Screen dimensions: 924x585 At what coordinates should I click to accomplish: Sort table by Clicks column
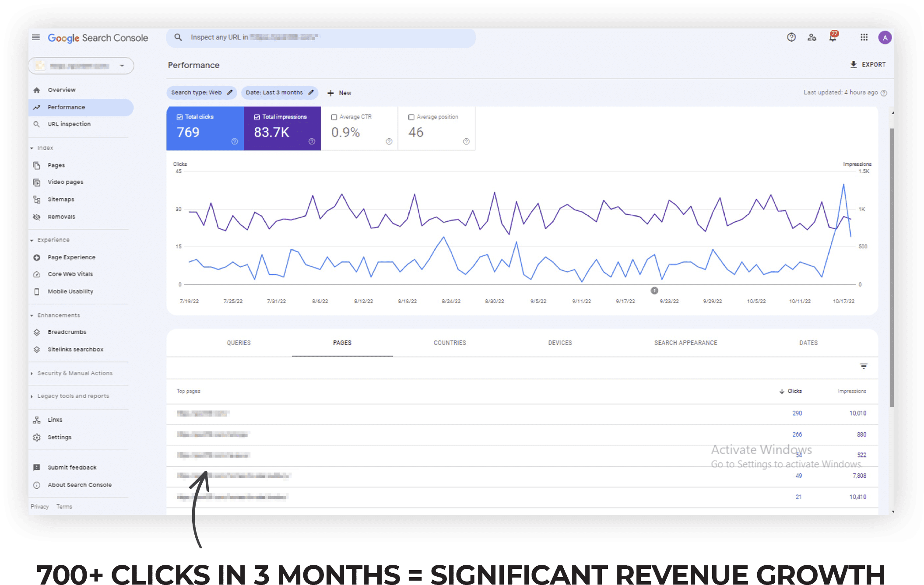(790, 391)
